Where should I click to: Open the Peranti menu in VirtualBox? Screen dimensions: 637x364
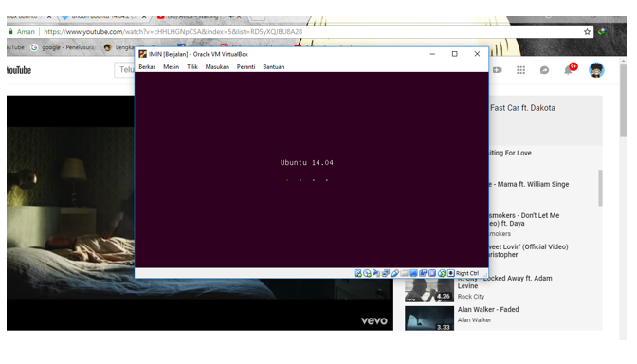tap(246, 67)
